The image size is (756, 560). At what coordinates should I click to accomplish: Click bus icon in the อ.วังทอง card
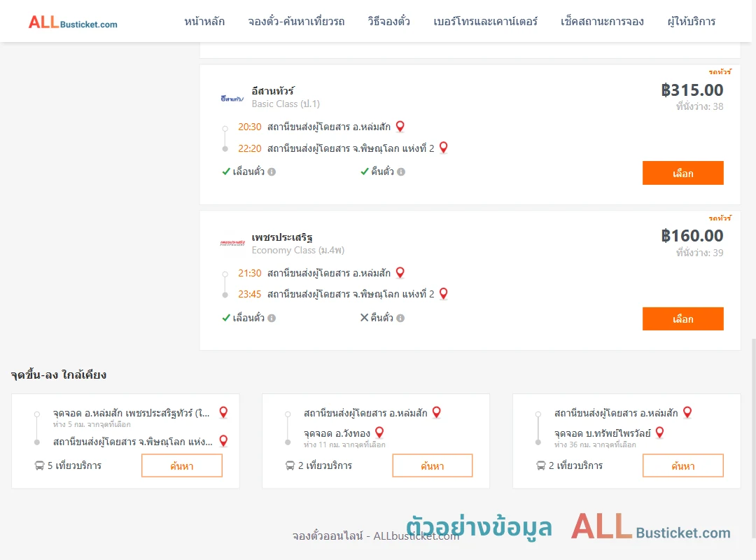[x=290, y=465]
